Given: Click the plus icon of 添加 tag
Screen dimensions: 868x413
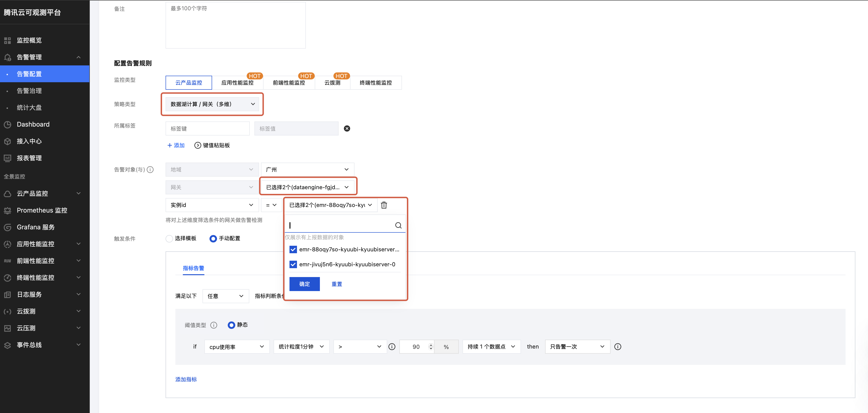Looking at the screenshot, I should [x=170, y=145].
